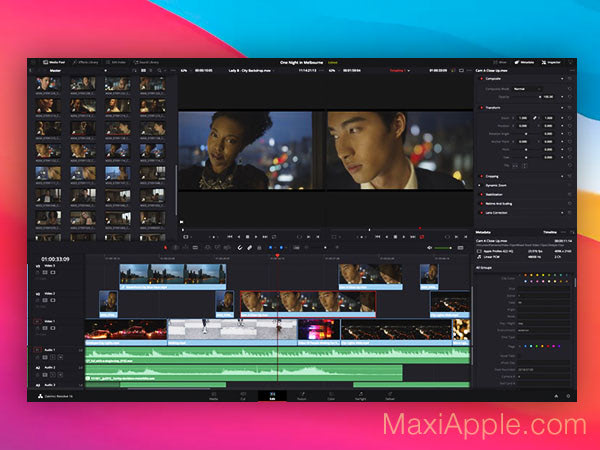Click the Overwrite Clip edit icon
The image size is (600, 450).
click(x=217, y=248)
